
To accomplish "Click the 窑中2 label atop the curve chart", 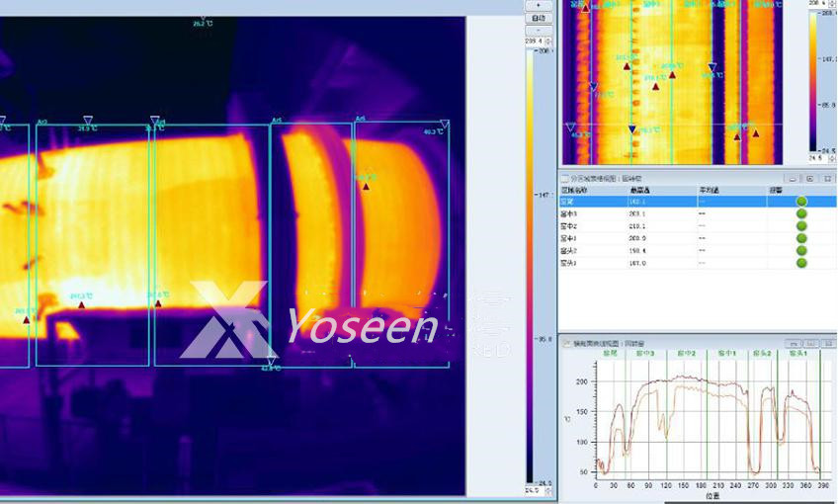I will (686, 353).
